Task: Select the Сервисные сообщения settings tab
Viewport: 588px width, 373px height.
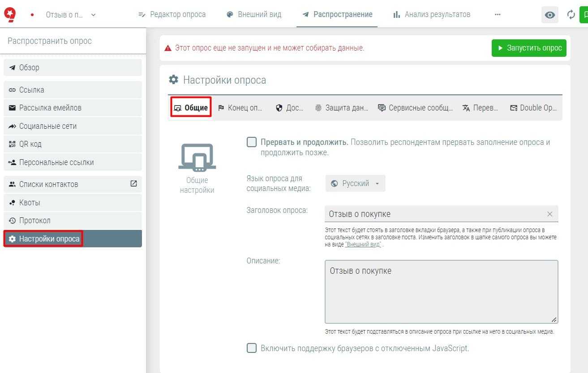Action: (x=415, y=108)
